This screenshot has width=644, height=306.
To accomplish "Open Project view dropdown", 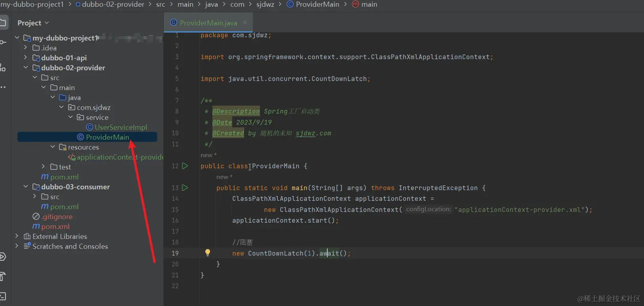I will pos(33,23).
